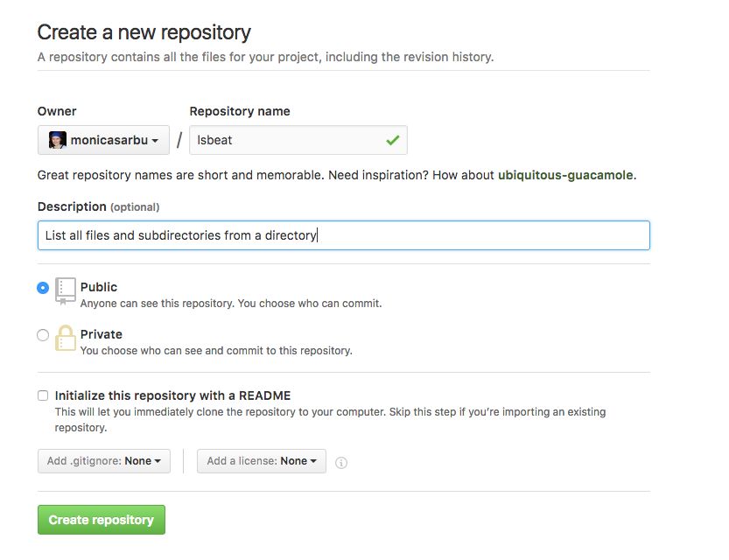
Task: Click the Owner label
Action: [57, 111]
